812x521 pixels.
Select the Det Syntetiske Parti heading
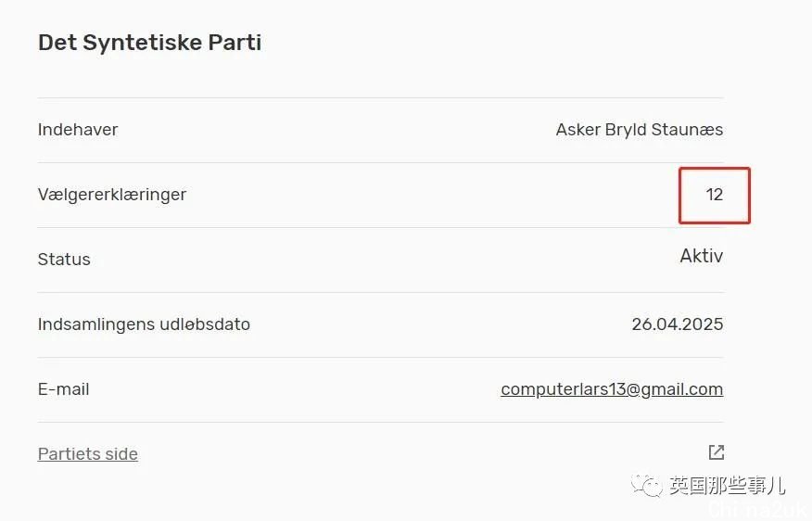click(x=149, y=43)
